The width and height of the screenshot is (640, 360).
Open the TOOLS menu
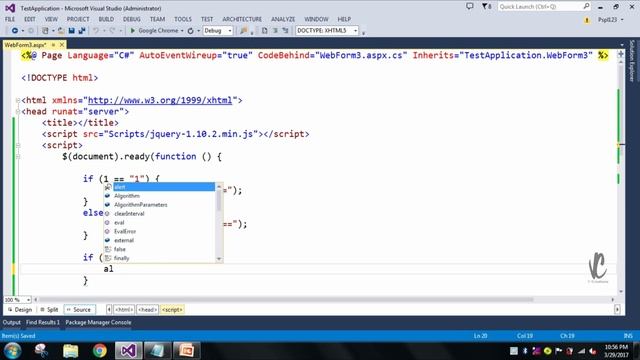coord(182,19)
